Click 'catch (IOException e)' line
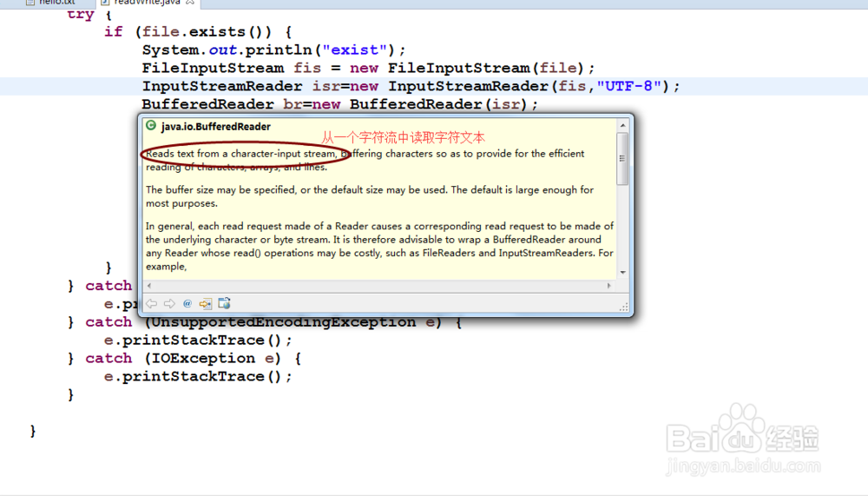Screen dimensions: 868x496 (184, 359)
